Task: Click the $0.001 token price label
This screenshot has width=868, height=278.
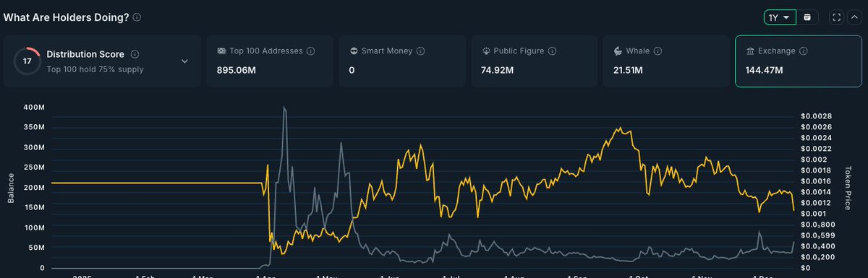Action: coord(813,214)
